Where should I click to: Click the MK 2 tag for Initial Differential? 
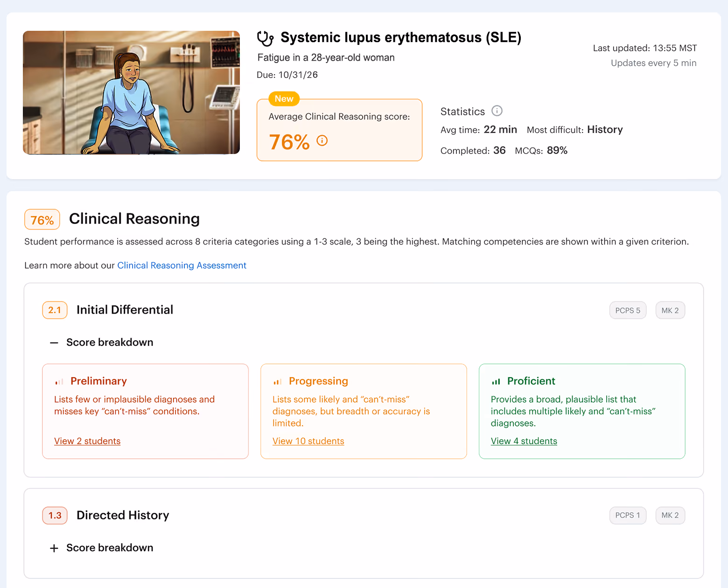[x=670, y=310]
